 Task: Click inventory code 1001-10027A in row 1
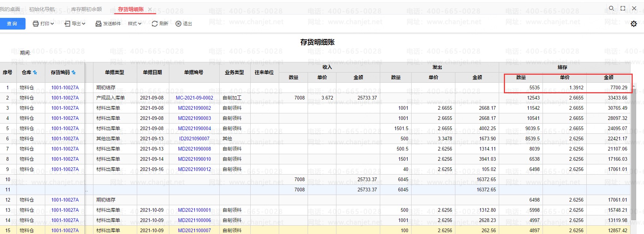click(65, 88)
